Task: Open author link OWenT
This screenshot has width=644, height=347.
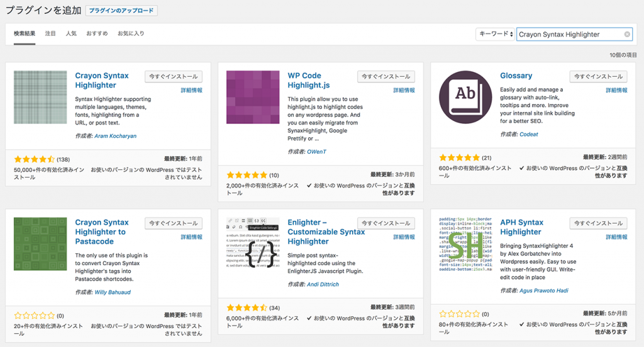Action: pyautogui.click(x=317, y=152)
